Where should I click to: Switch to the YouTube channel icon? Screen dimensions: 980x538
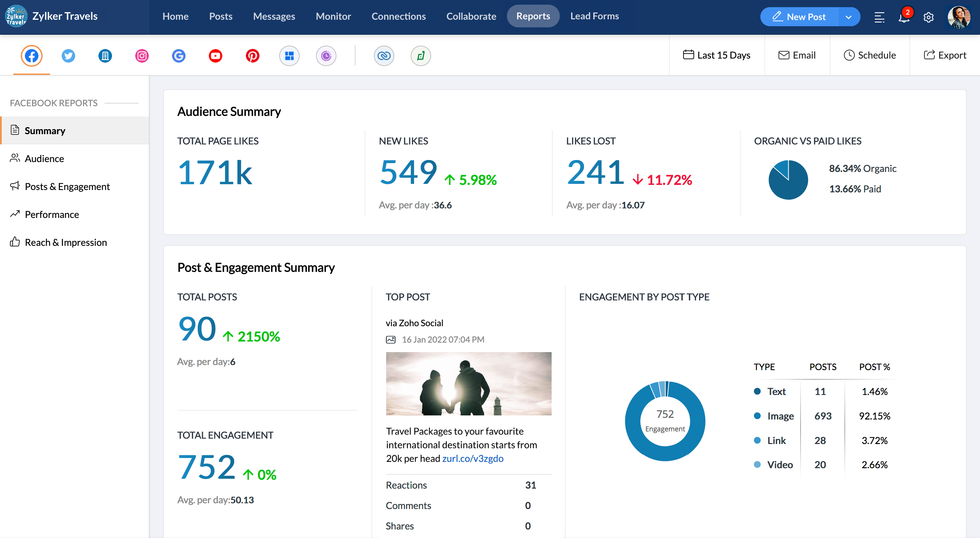pos(215,56)
